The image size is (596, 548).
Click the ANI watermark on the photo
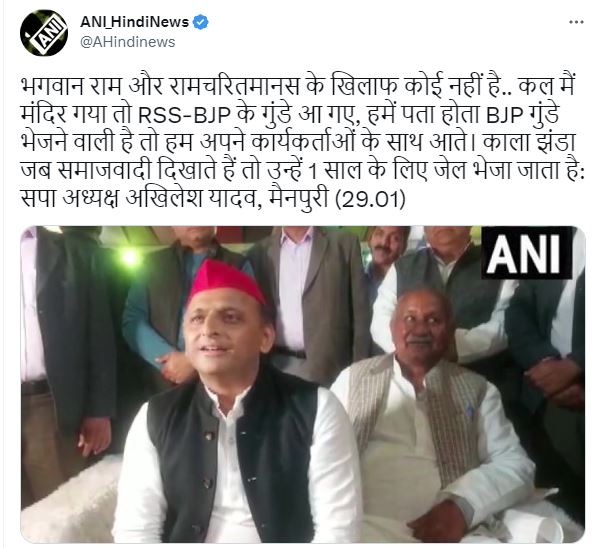click(526, 253)
